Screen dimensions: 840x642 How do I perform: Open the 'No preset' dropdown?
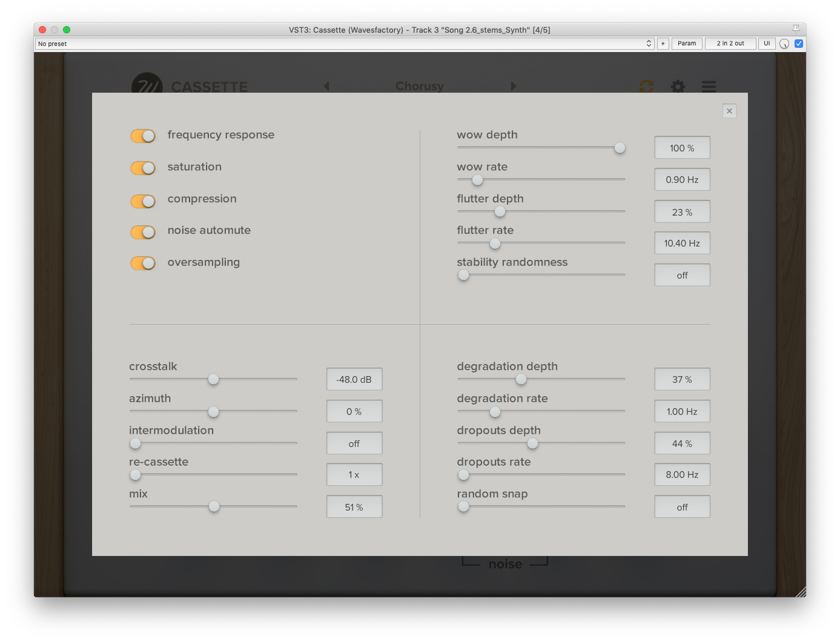click(x=344, y=44)
